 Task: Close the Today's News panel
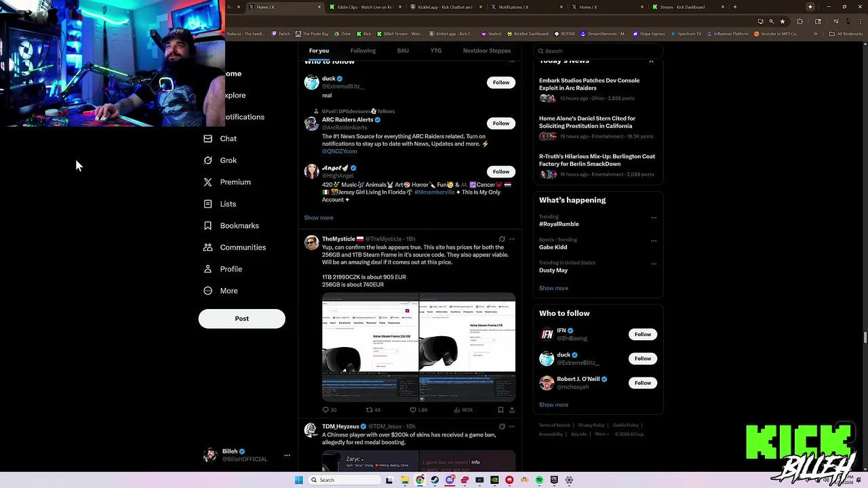point(651,62)
